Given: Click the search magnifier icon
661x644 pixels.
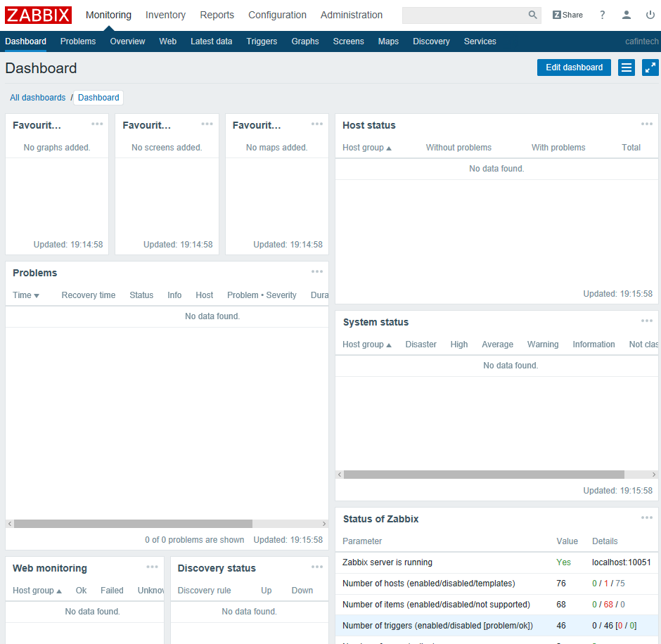Looking at the screenshot, I should pos(532,15).
